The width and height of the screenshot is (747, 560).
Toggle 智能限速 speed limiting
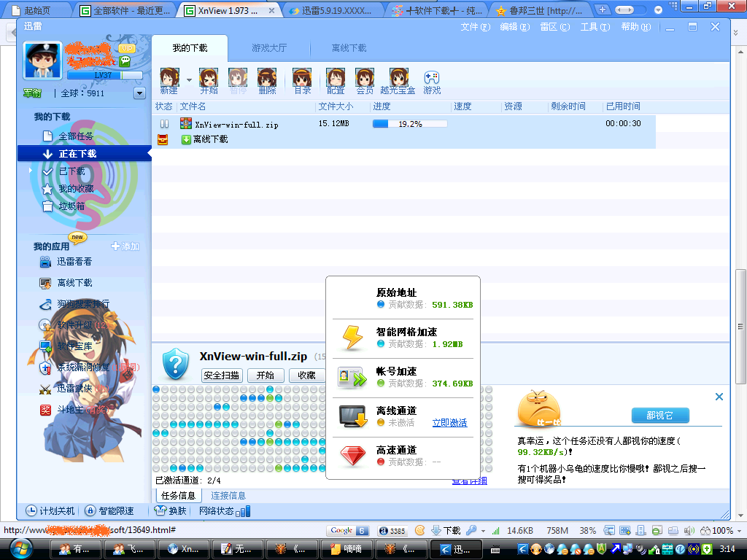(109, 510)
